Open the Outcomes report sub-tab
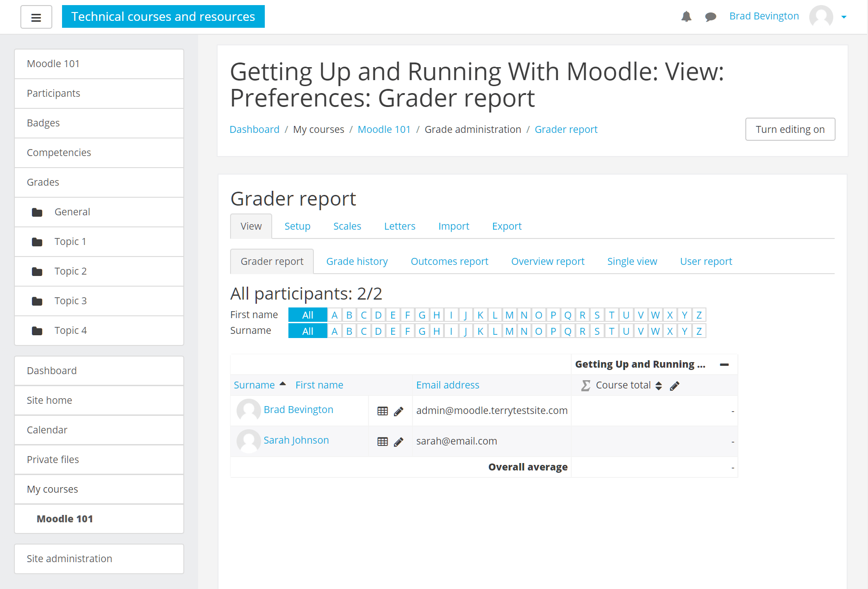This screenshot has height=589, width=868. pyautogui.click(x=450, y=261)
